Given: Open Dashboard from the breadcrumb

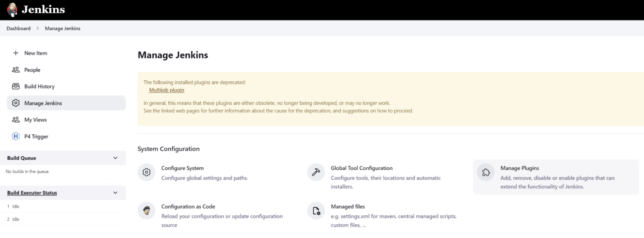Looking at the screenshot, I should [x=18, y=28].
